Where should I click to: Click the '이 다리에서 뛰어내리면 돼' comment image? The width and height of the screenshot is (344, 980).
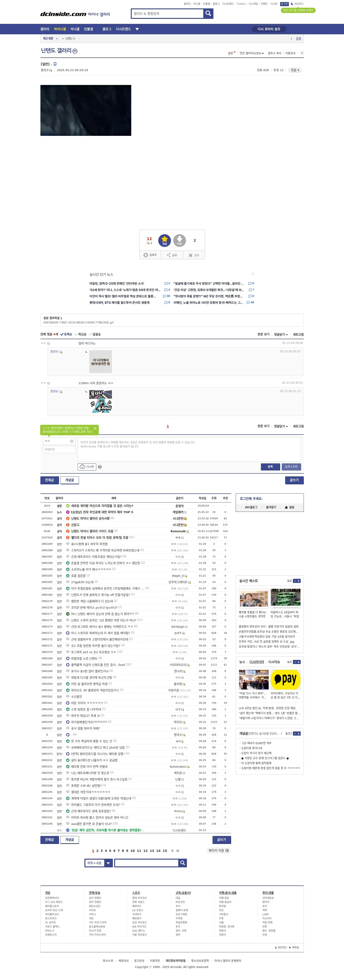pyautogui.click(x=100, y=362)
